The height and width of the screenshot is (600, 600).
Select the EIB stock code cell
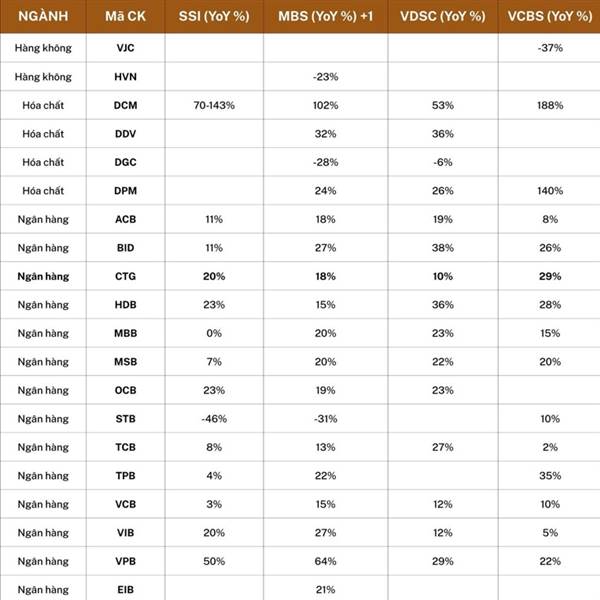click(126, 590)
